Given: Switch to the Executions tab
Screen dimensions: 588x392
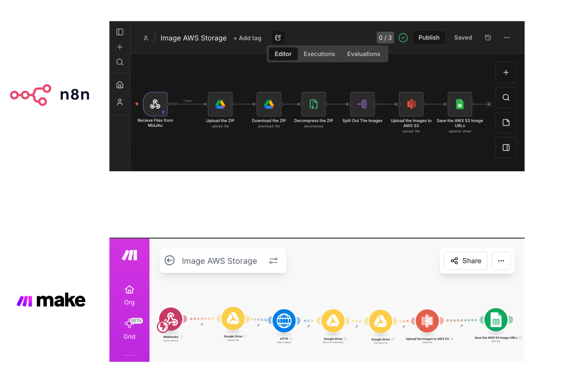Looking at the screenshot, I should (319, 54).
